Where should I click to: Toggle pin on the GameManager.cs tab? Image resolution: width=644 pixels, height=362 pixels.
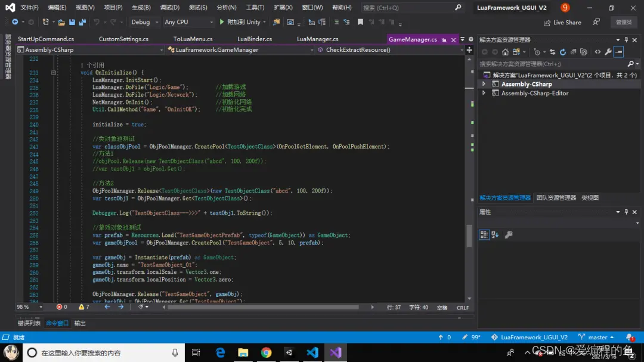(x=443, y=39)
